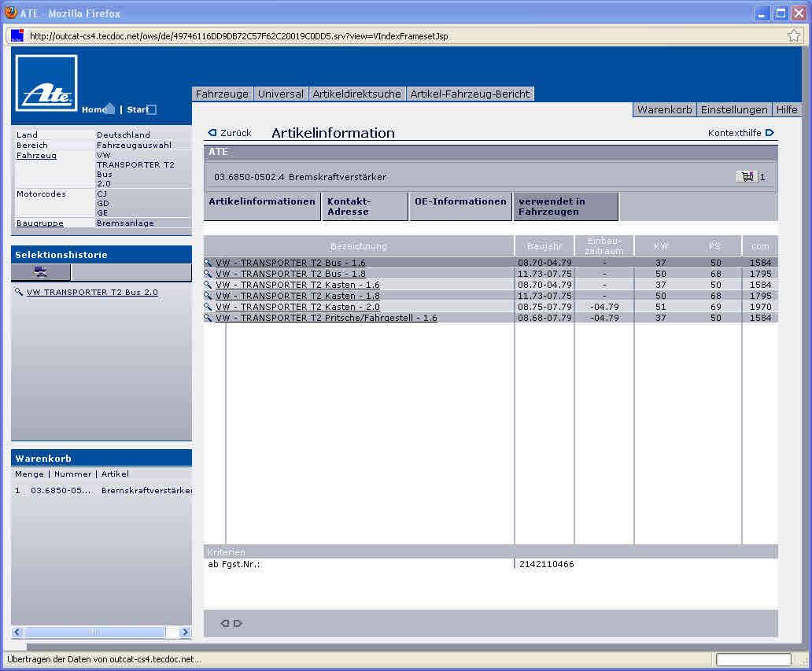The height and width of the screenshot is (671, 812).
Task: Open the Artikeldirektsuche tab
Action: point(356,94)
